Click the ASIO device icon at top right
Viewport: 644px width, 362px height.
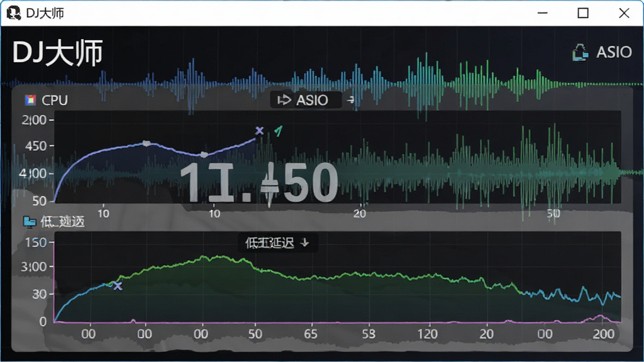pyautogui.click(x=580, y=53)
